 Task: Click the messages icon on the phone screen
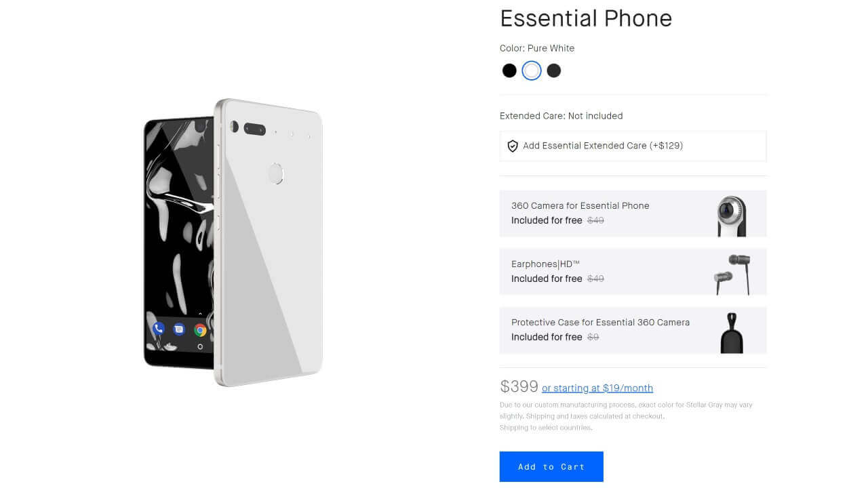[x=179, y=329]
